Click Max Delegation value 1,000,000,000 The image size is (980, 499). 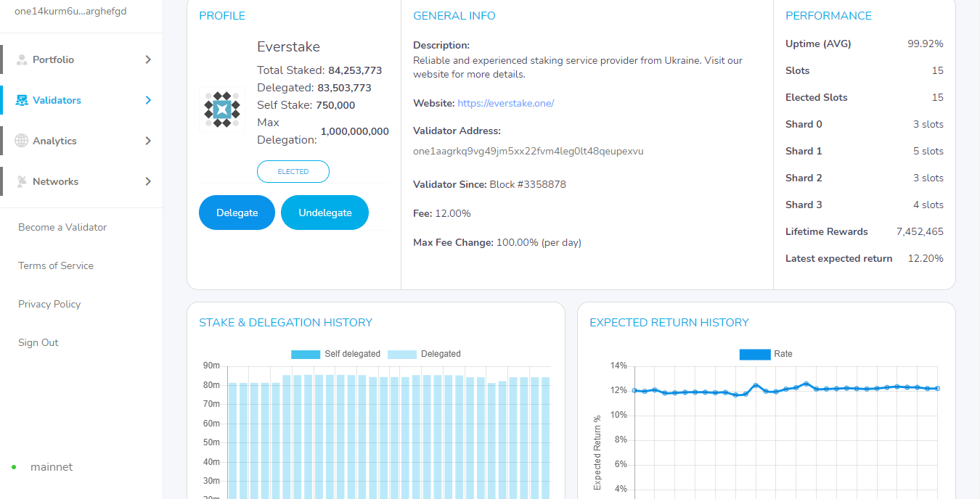click(x=355, y=131)
